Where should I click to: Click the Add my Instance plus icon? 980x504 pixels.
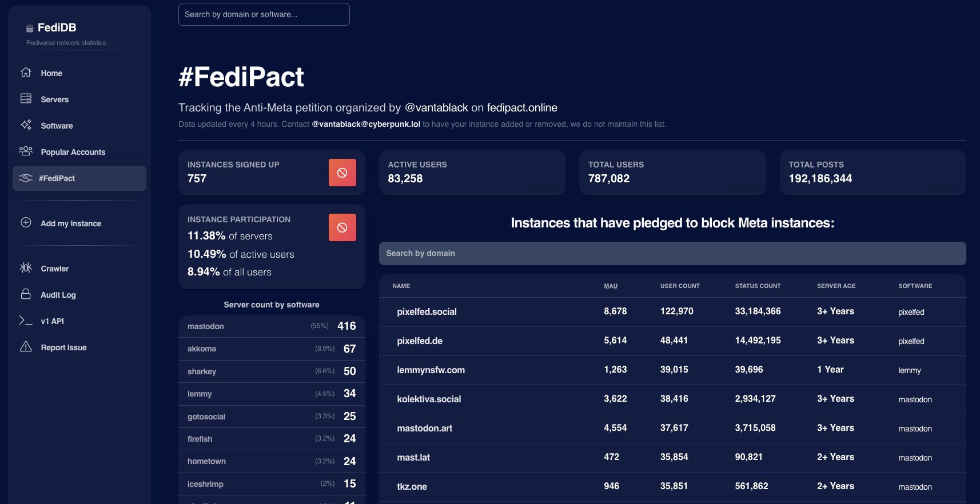[x=26, y=222]
